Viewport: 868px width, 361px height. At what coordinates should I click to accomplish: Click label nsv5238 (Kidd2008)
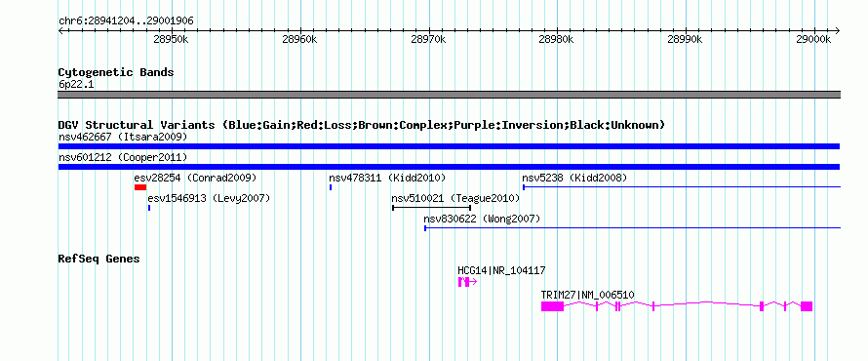coord(574,178)
